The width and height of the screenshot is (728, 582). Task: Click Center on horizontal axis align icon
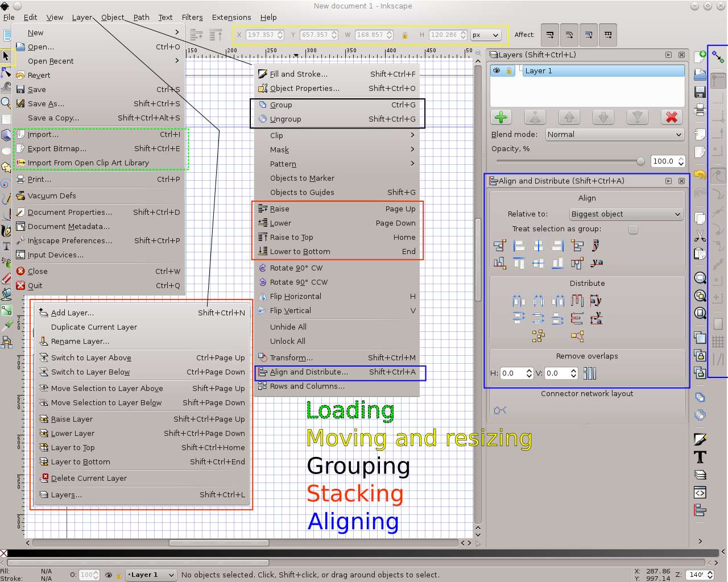538,263
